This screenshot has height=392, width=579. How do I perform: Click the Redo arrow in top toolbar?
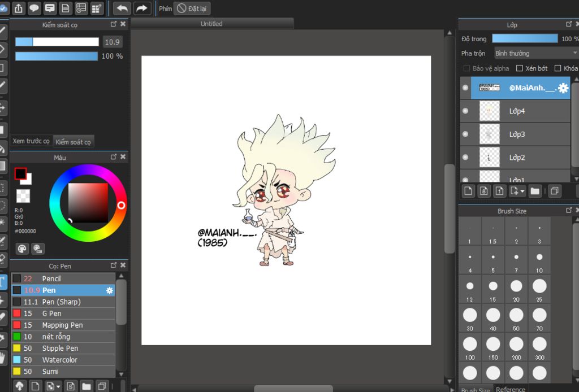142,8
